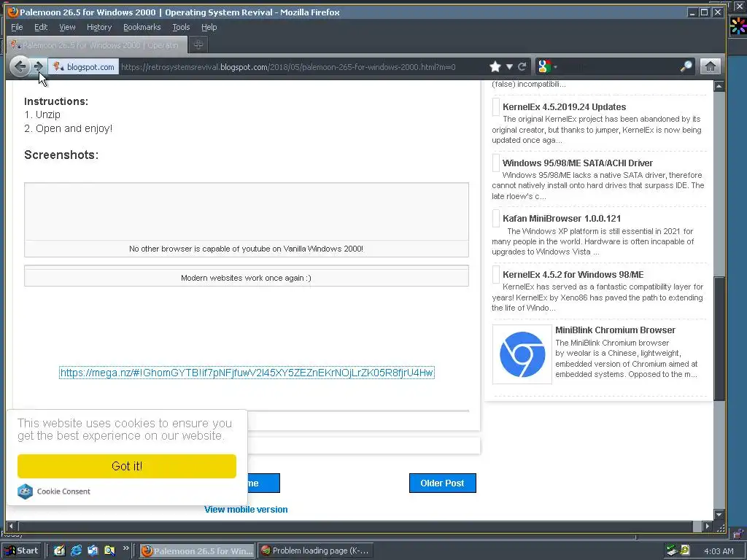Click the Cookie Consent logo icon

coord(25,491)
